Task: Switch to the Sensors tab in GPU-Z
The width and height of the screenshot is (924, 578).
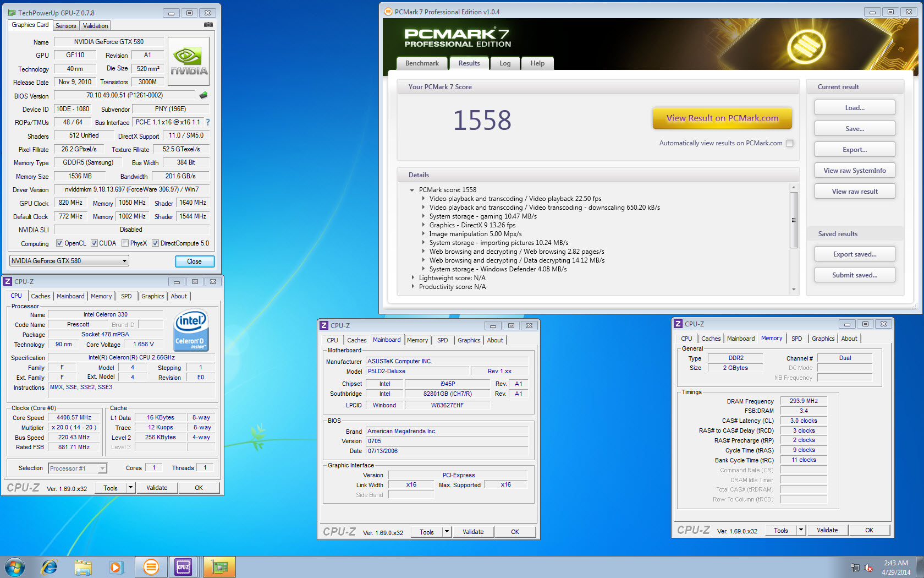Action: click(x=66, y=26)
